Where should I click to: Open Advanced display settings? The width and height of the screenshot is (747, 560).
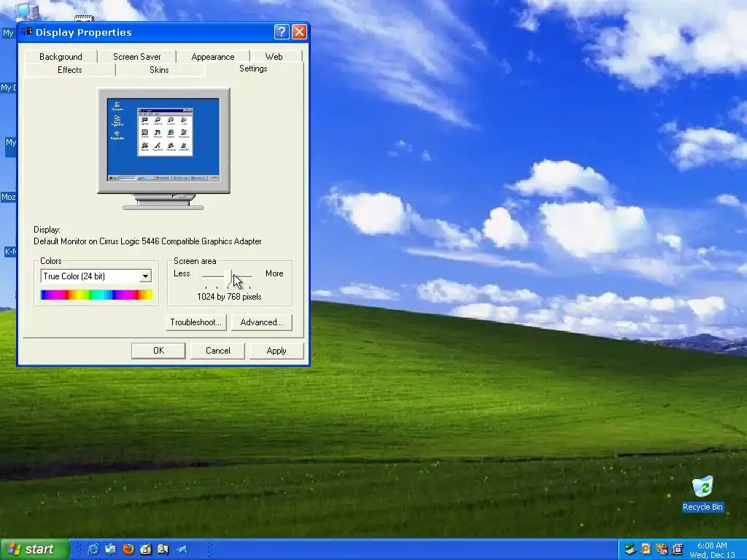(262, 322)
